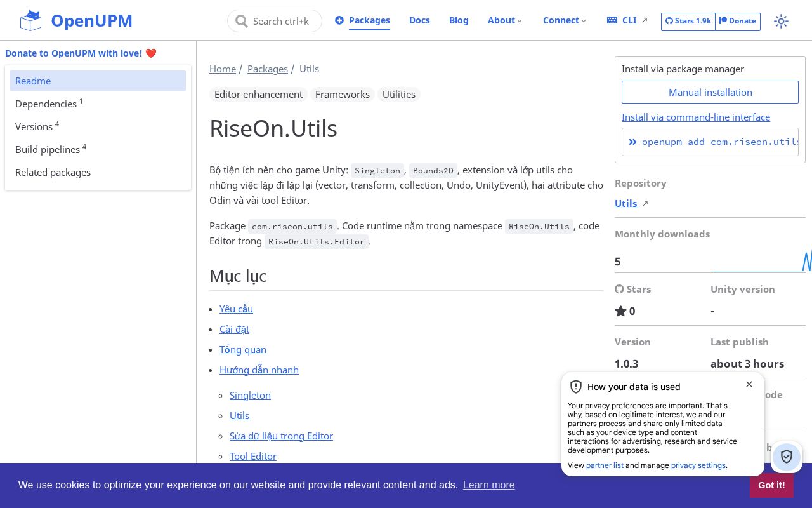Open the privacy settings link

pos(698,465)
